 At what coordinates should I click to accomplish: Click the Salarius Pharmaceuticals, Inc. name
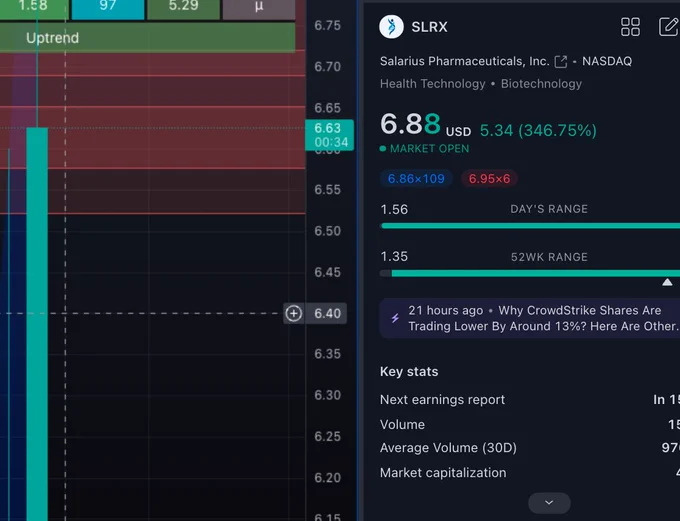pyautogui.click(x=464, y=61)
